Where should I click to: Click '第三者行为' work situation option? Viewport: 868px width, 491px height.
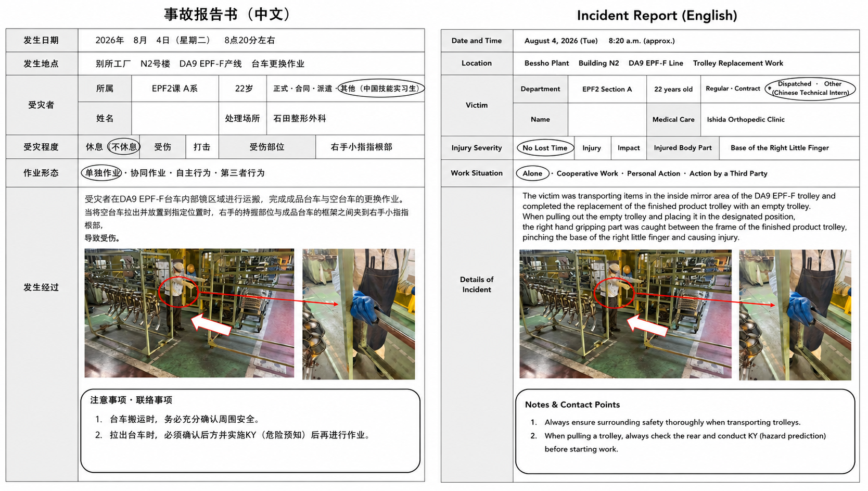click(x=242, y=173)
